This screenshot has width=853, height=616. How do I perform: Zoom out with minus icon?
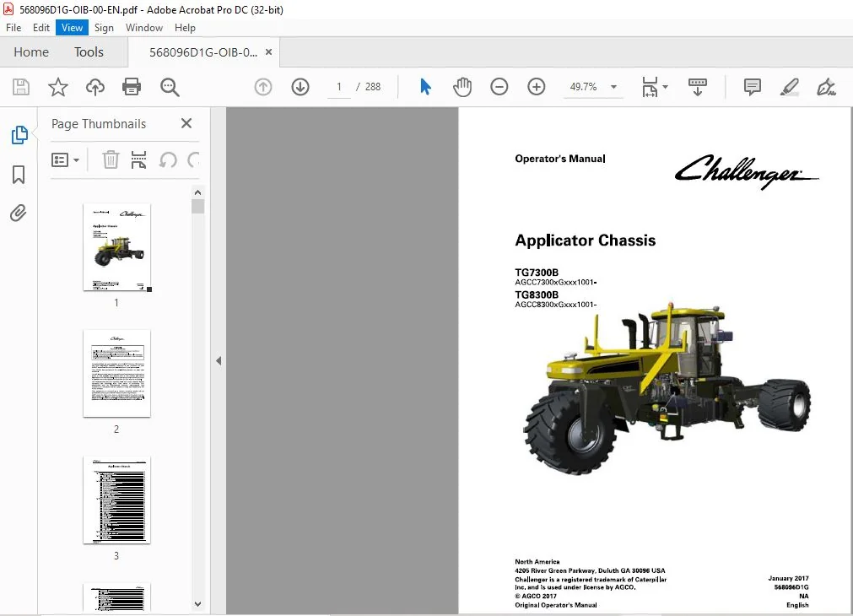coord(499,87)
